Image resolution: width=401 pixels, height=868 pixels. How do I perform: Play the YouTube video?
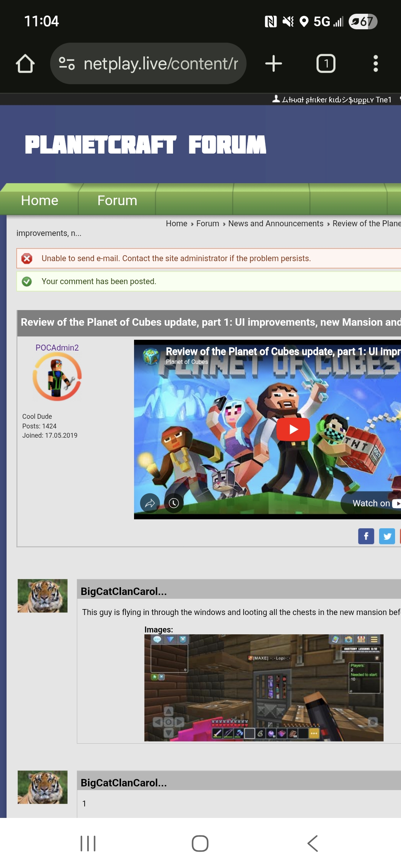click(x=293, y=429)
